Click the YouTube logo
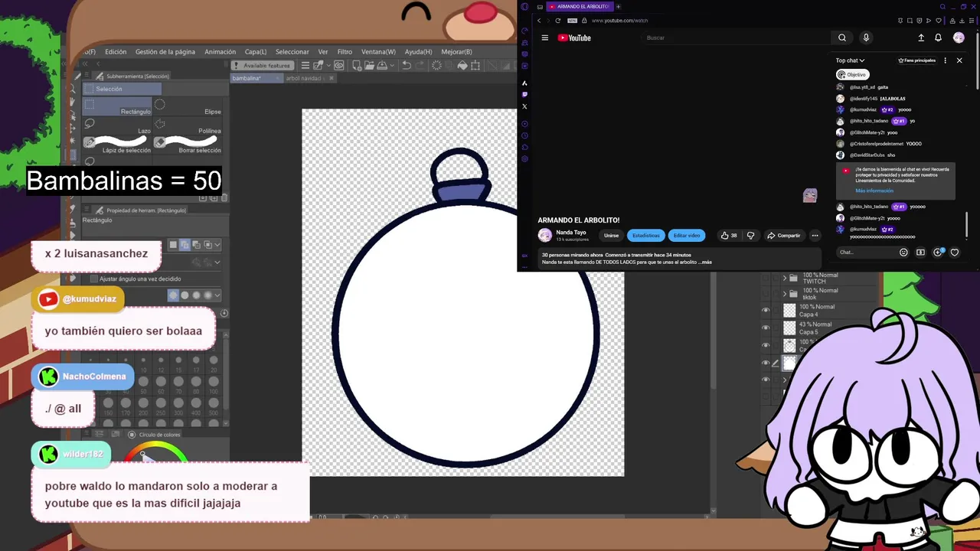The height and width of the screenshot is (551, 980). tap(574, 37)
